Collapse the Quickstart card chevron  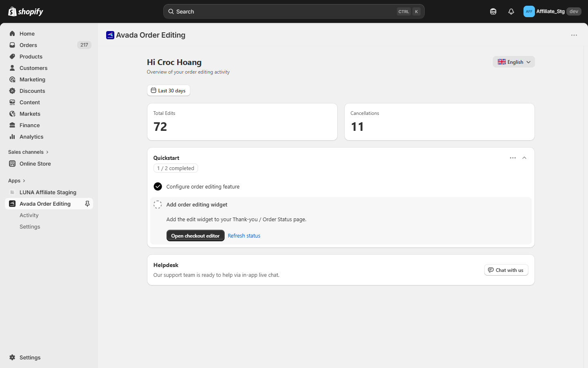[524, 158]
